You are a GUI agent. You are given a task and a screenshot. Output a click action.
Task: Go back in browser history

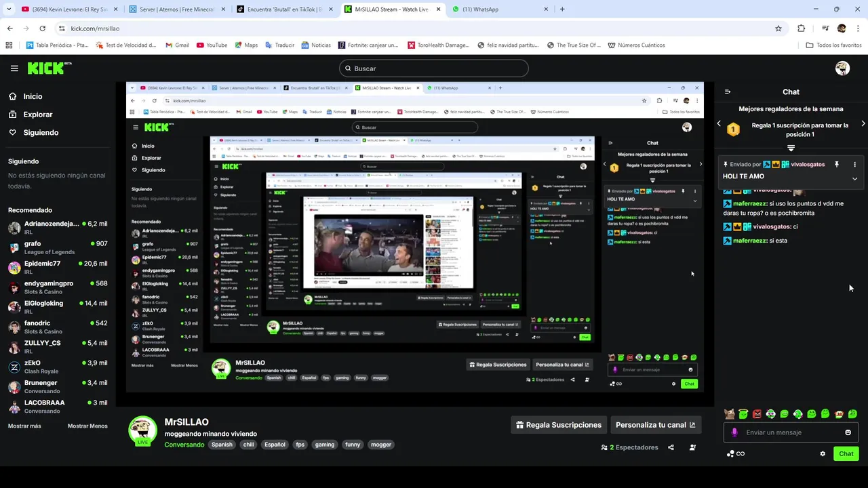[x=9, y=28]
